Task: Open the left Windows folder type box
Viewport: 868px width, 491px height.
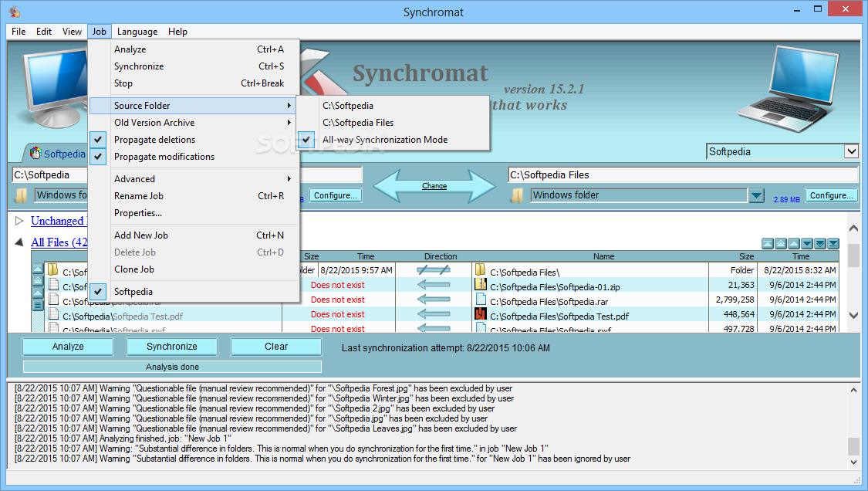Action: [62, 195]
